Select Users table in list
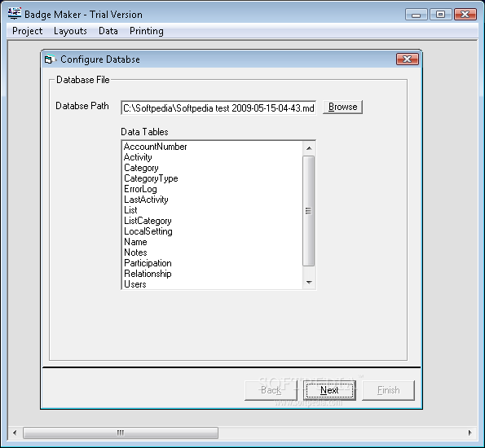485x448 pixels. click(x=212, y=284)
